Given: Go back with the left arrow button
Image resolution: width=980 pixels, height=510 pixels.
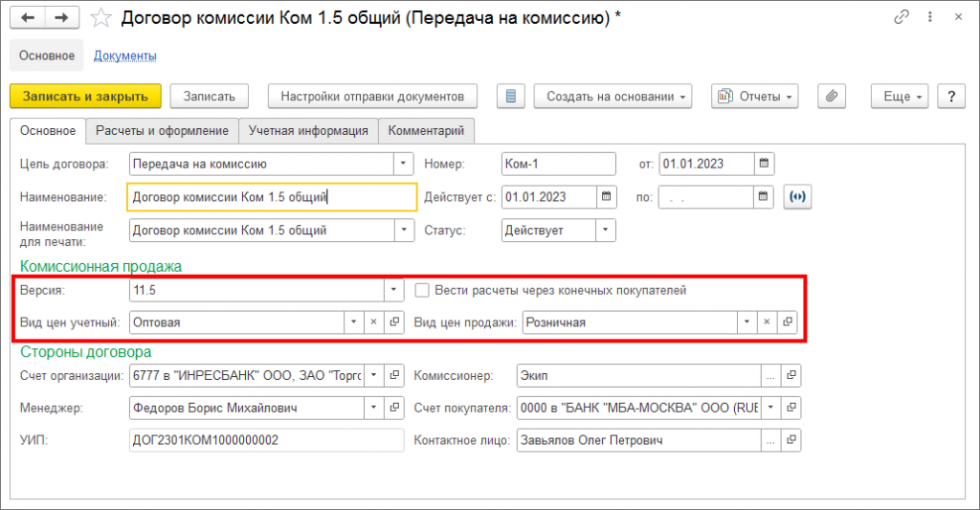Looking at the screenshot, I should [28, 17].
